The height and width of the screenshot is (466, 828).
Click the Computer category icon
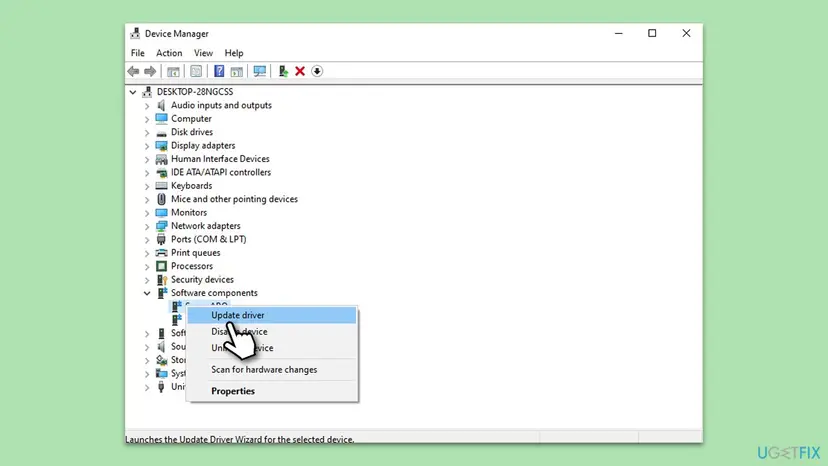click(162, 118)
